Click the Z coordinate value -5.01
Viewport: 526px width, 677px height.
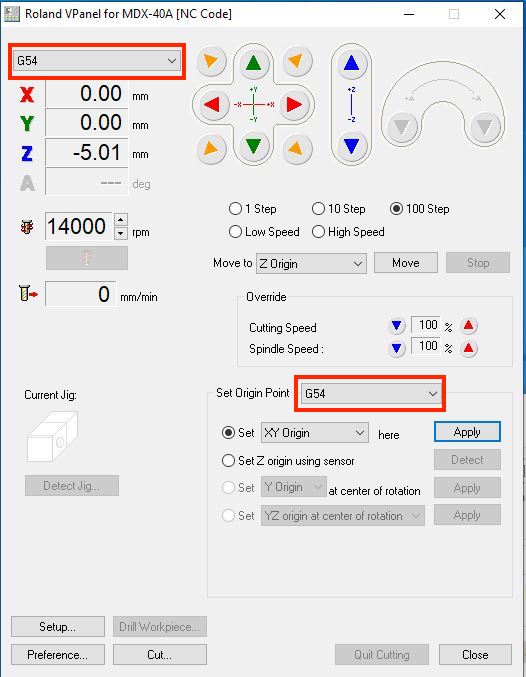(87, 153)
